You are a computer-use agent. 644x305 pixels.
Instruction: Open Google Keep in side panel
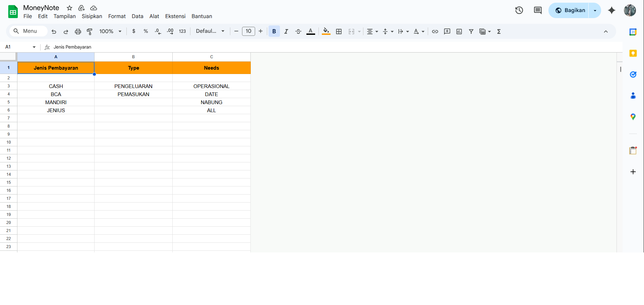pyautogui.click(x=633, y=53)
